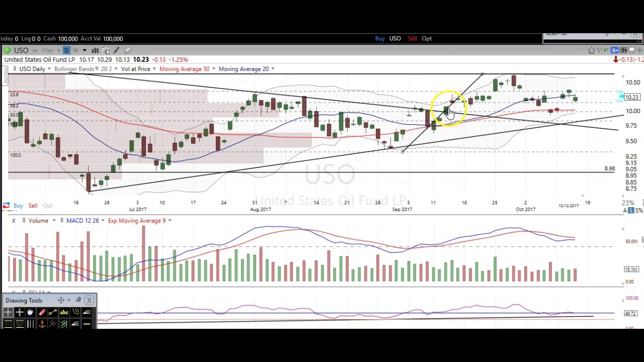Viewport: 644px width, 362px height.
Task: Close the Drawing Tools panel
Action: point(89,300)
